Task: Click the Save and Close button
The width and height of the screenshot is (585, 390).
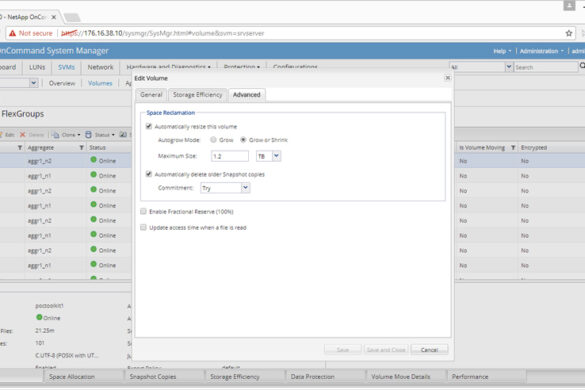Action: click(386, 350)
